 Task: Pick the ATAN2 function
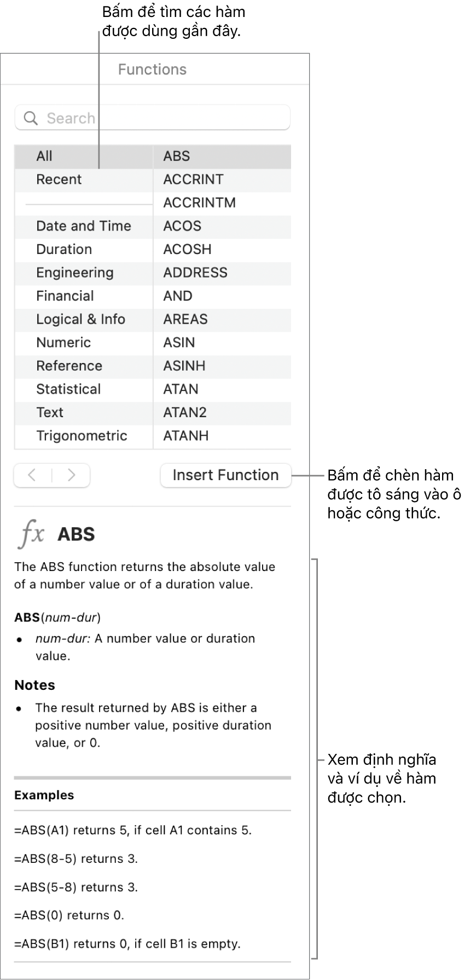coord(185,412)
